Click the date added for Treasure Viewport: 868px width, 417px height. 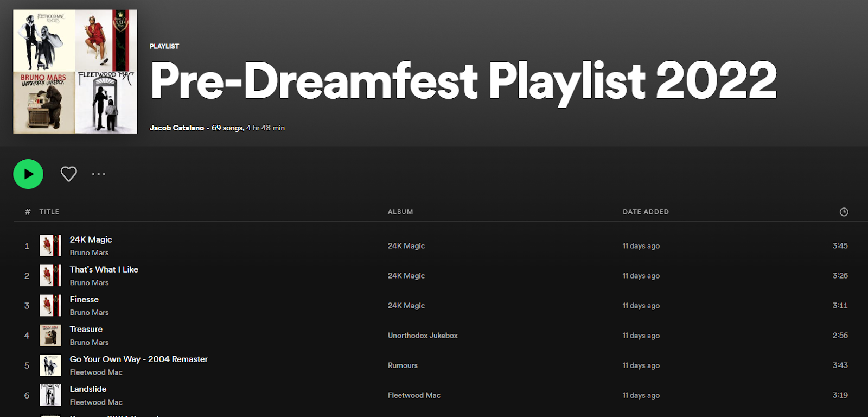641,335
